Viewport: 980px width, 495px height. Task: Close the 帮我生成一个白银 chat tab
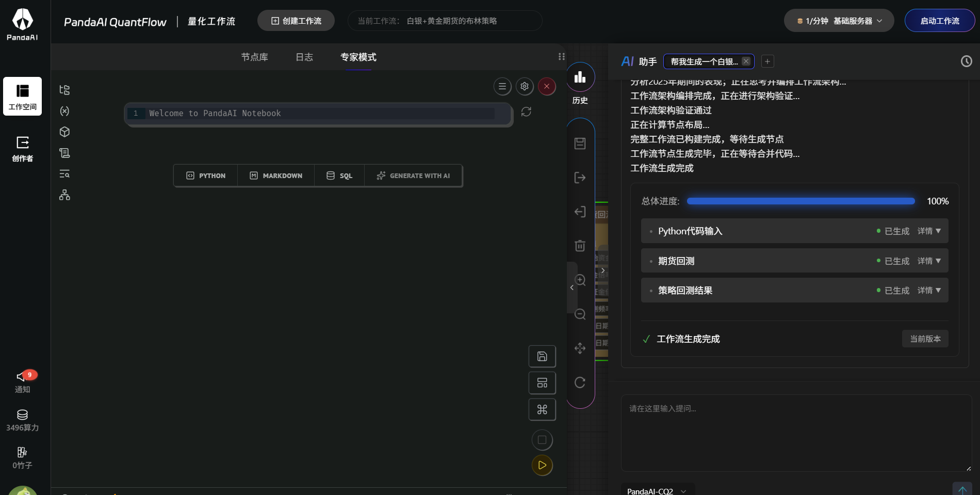pyautogui.click(x=746, y=61)
